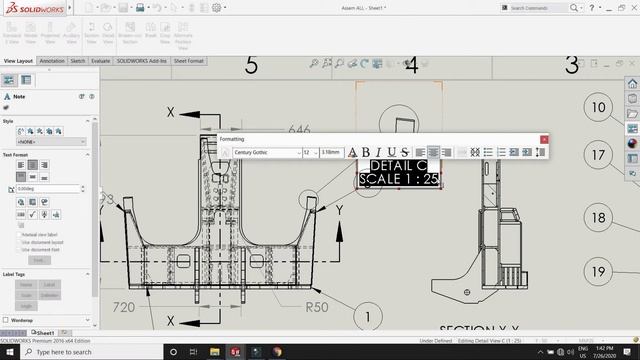Open the Sketch tab
Image resolution: width=640 pixels, height=360 pixels.
[x=78, y=61]
